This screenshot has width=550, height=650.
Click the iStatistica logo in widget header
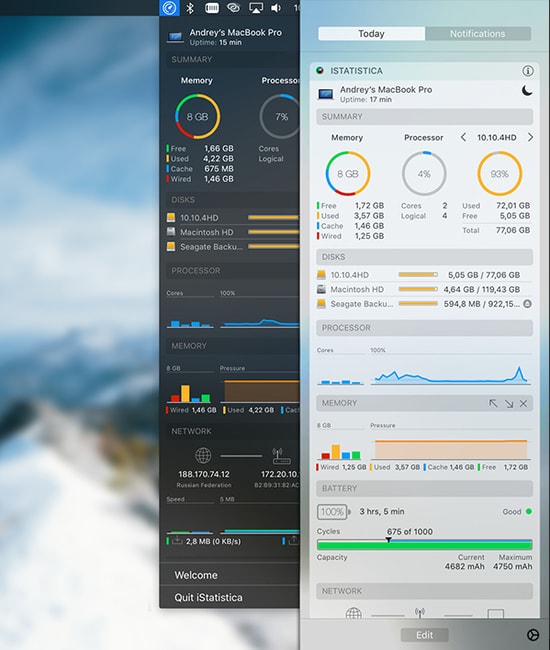coord(320,70)
